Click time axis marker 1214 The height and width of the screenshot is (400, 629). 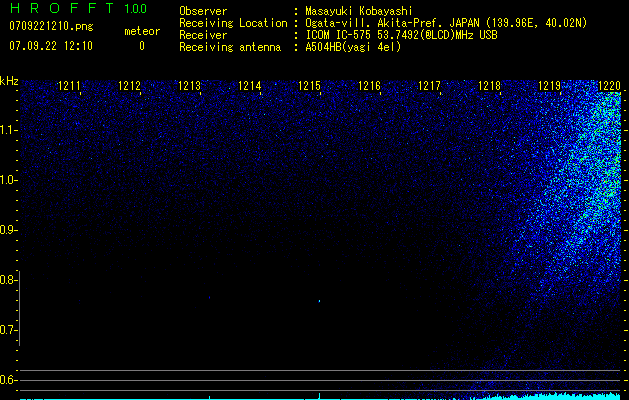click(249, 86)
